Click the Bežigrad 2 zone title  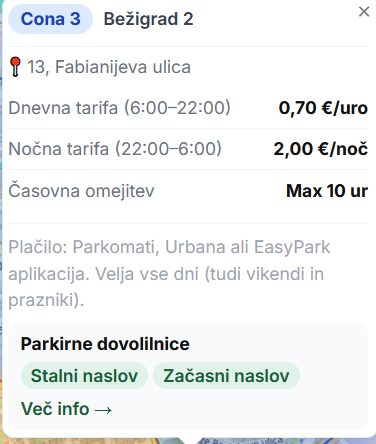tap(148, 19)
